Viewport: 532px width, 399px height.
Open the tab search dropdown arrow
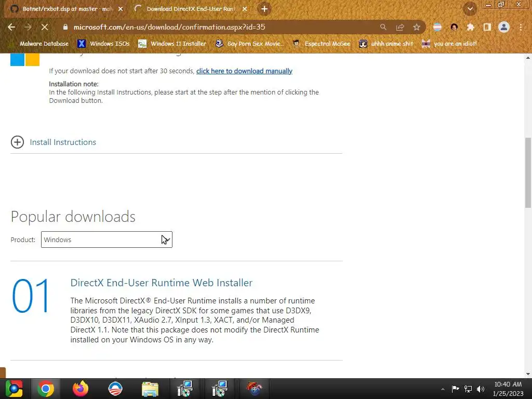[x=470, y=9]
